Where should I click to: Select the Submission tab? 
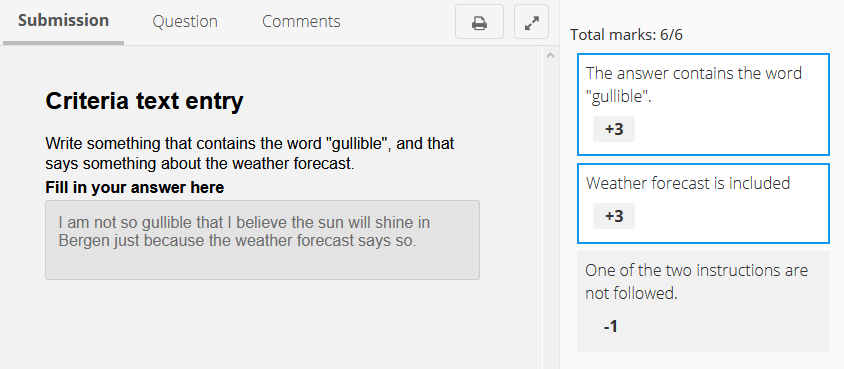pos(64,22)
